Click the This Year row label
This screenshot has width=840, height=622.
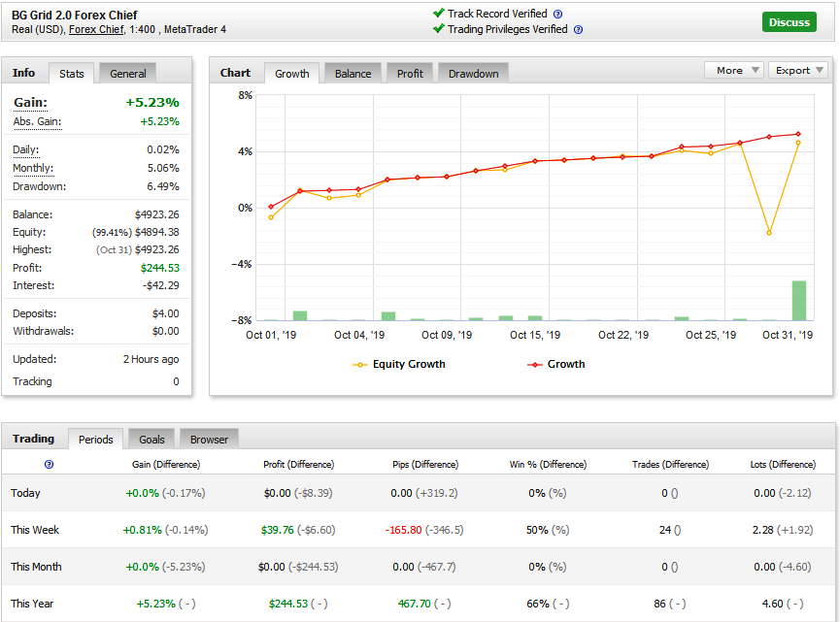click(x=32, y=604)
